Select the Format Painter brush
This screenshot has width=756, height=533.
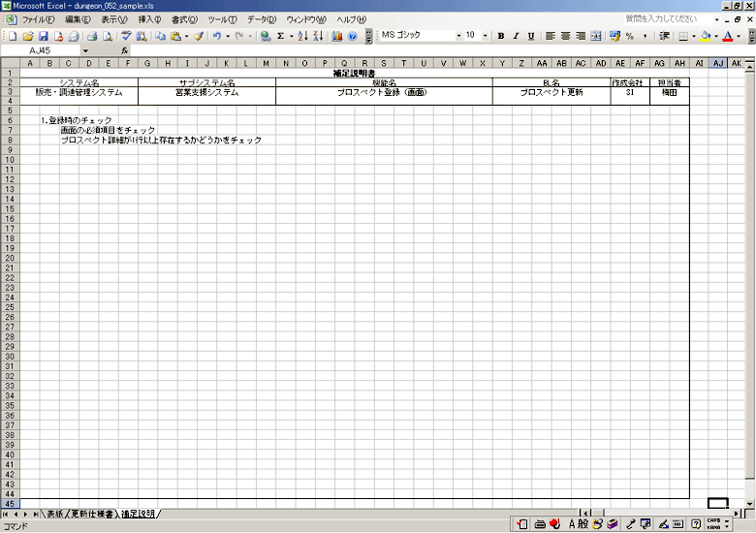coord(198,36)
